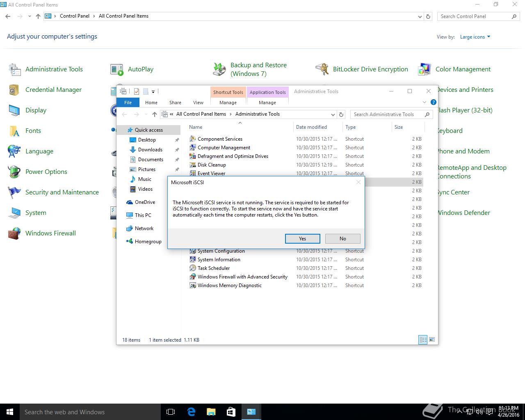The width and height of the screenshot is (525, 420).
Task: Go up one level in Administrative Tools
Action: (154, 114)
